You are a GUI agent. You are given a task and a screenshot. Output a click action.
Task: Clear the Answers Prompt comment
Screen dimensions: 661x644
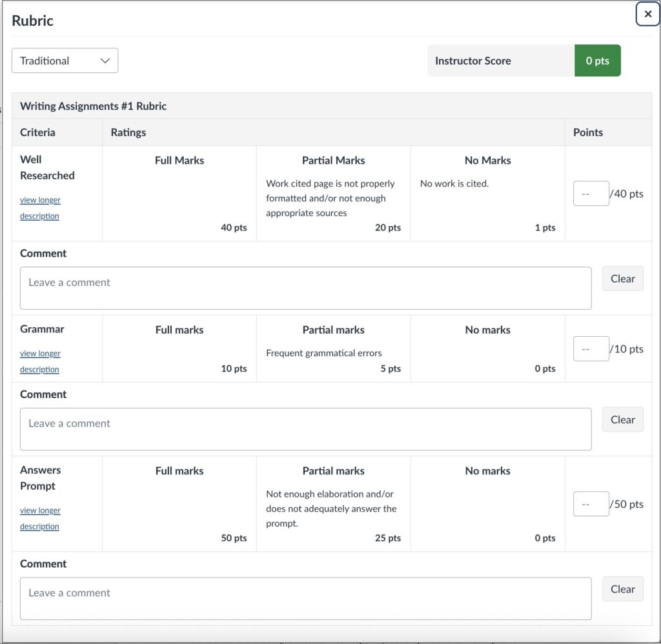pos(622,589)
